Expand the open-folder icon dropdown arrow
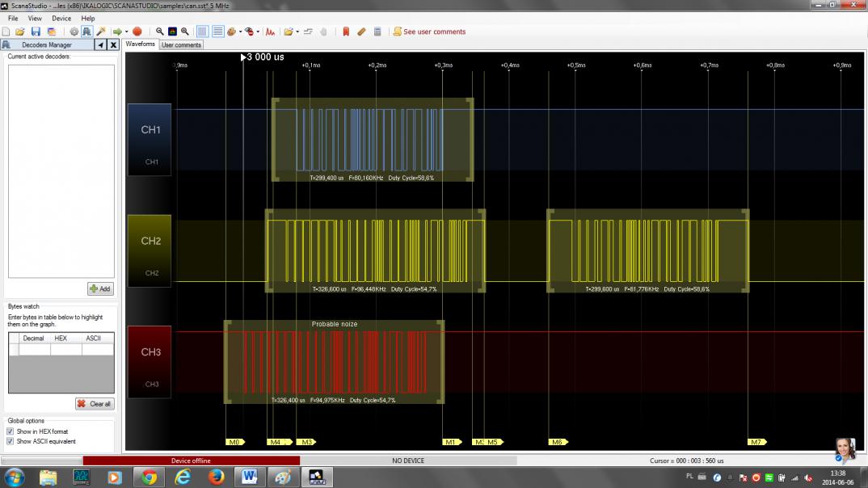 pyautogui.click(x=297, y=32)
